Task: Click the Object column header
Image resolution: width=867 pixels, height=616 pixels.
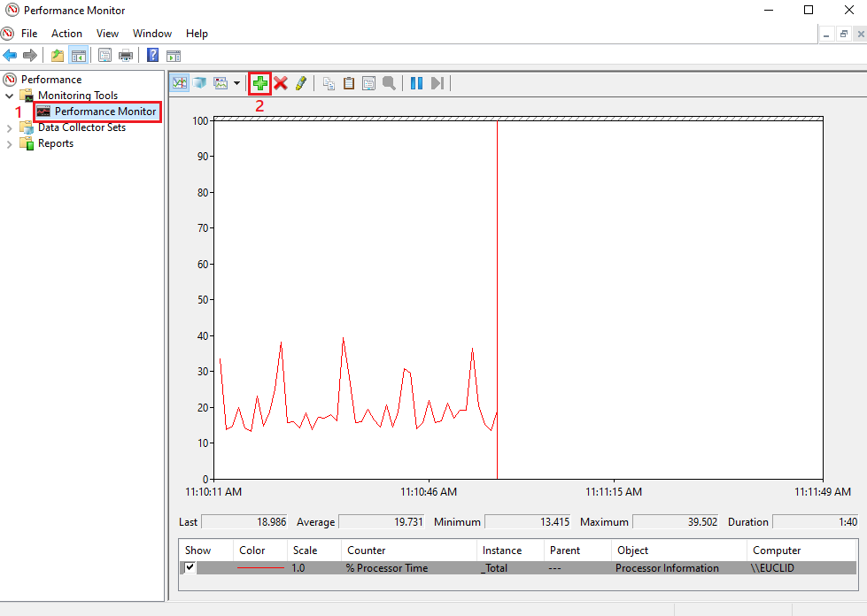Action: (633, 551)
